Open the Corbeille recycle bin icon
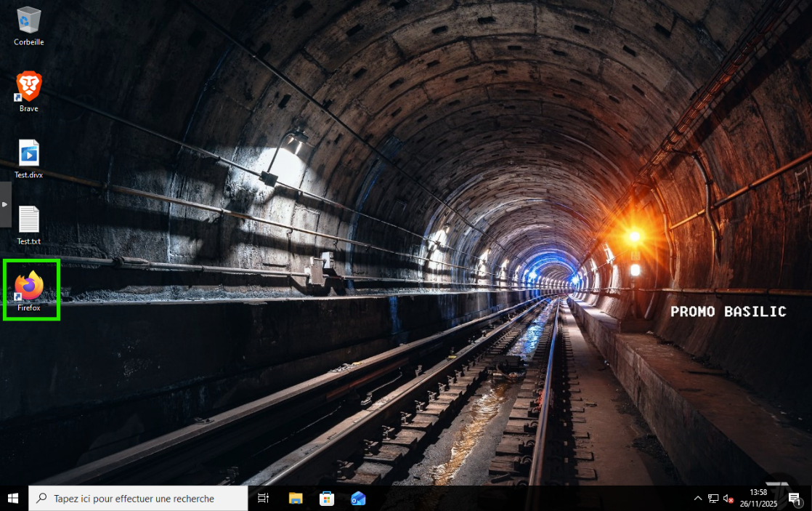The image size is (812, 511). [29, 20]
